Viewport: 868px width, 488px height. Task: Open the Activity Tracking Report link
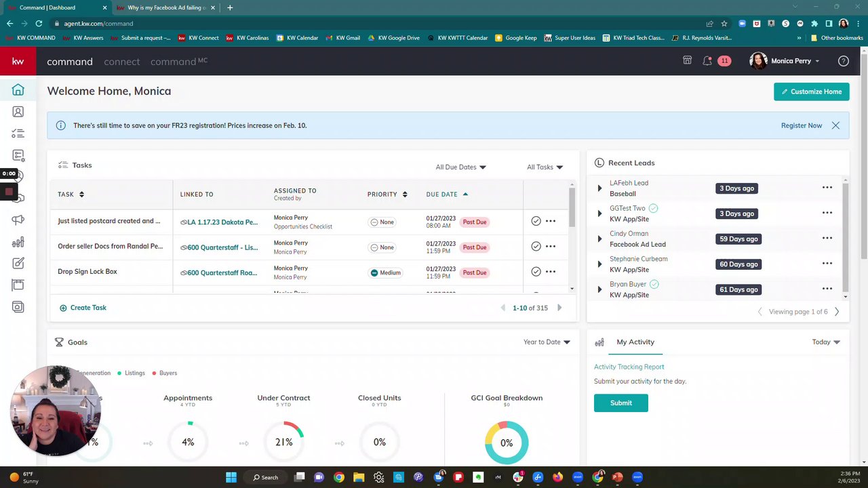(x=629, y=367)
